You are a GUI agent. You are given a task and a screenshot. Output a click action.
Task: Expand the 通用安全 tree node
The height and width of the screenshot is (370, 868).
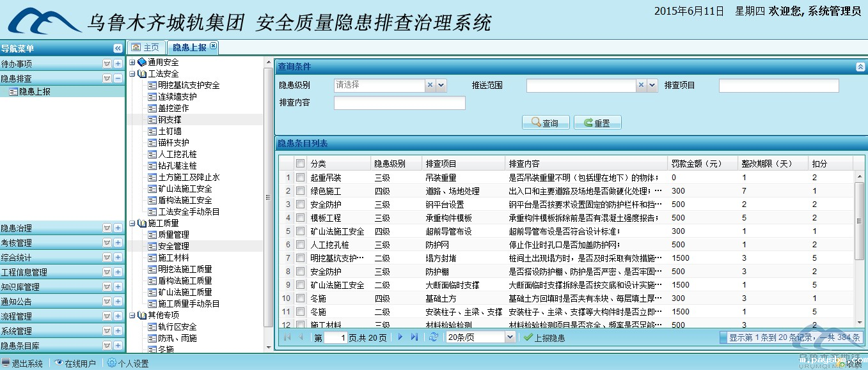pos(132,63)
